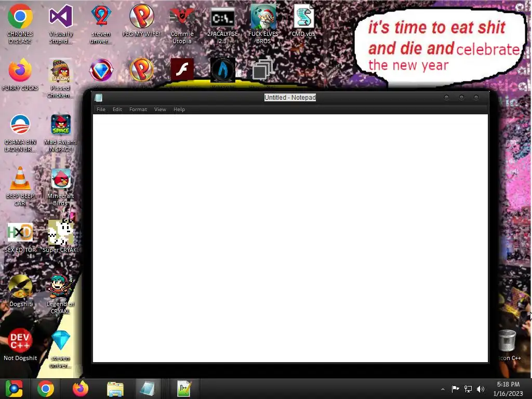532x399 pixels.
Task: Select the gray stacked pages desktop icon
Action: click(263, 69)
